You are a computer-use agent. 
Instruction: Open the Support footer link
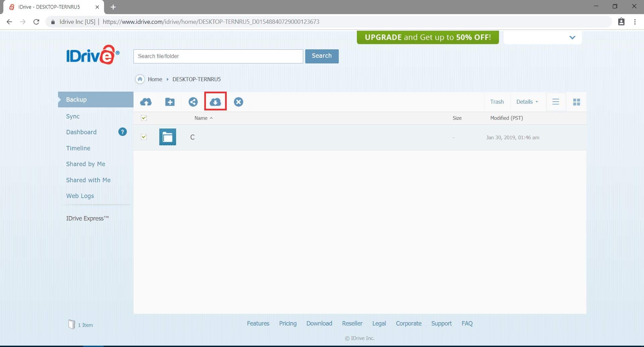pyautogui.click(x=441, y=323)
